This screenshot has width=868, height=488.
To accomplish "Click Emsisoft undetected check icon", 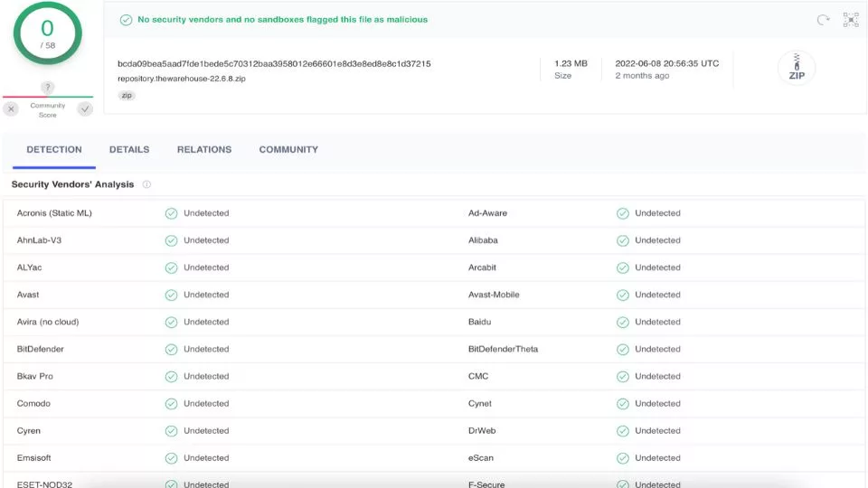I will click(171, 458).
